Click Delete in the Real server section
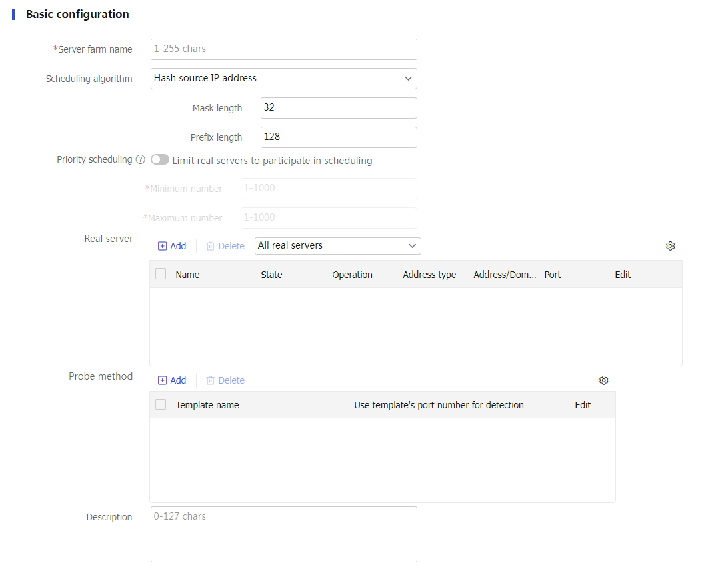Viewport: 728px width, 577px height. click(x=225, y=246)
